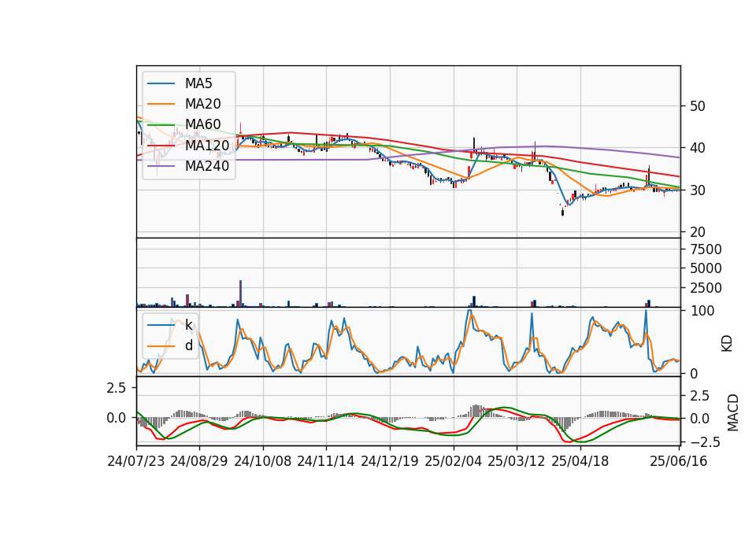This screenshot has height=543, width=756.
Task: Click the d legend label in KD panel
Action: (x=189, y=345)
